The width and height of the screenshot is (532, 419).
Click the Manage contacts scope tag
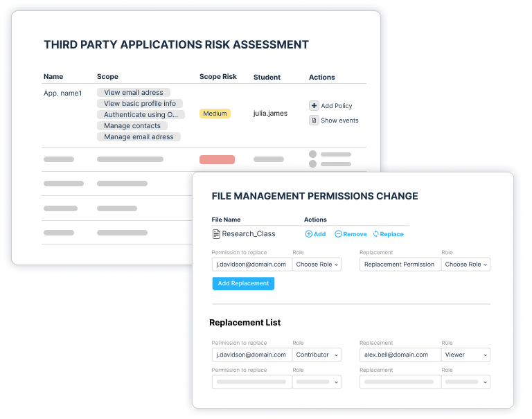[132, 125]
